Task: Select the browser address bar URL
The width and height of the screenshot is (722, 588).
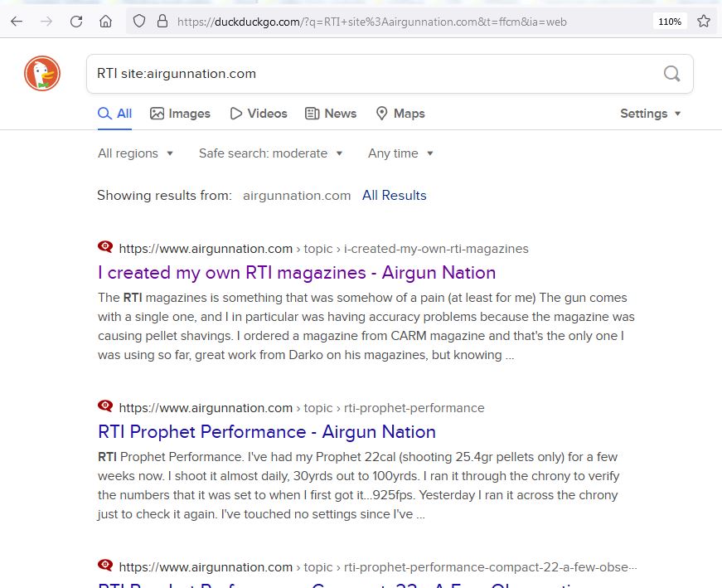Action: (372, 22)
